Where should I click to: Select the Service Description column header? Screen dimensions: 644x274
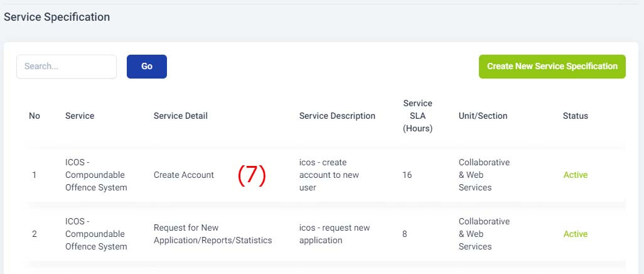[337, 116]
